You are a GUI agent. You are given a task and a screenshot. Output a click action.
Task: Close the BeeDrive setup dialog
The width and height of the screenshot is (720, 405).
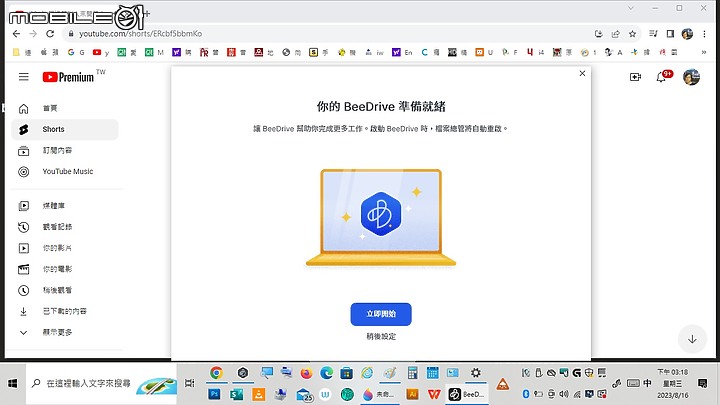click(582, 73)
